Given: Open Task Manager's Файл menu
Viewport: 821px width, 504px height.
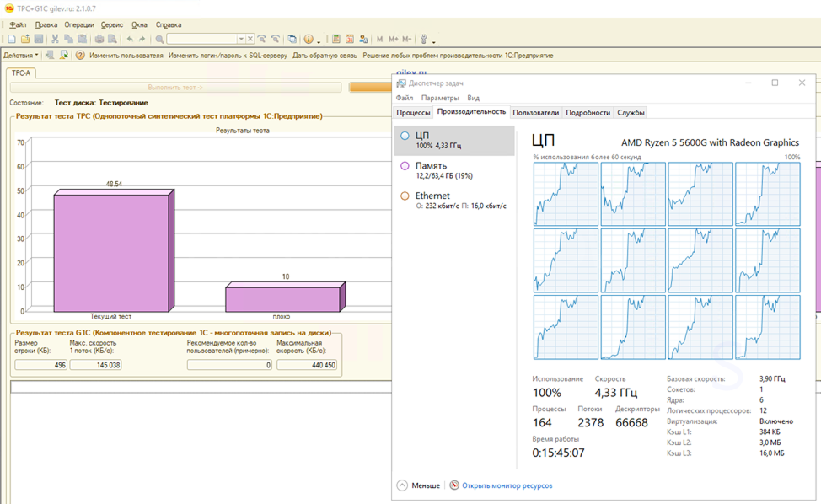Looking at the screenshot, I should tap(405, 98).
